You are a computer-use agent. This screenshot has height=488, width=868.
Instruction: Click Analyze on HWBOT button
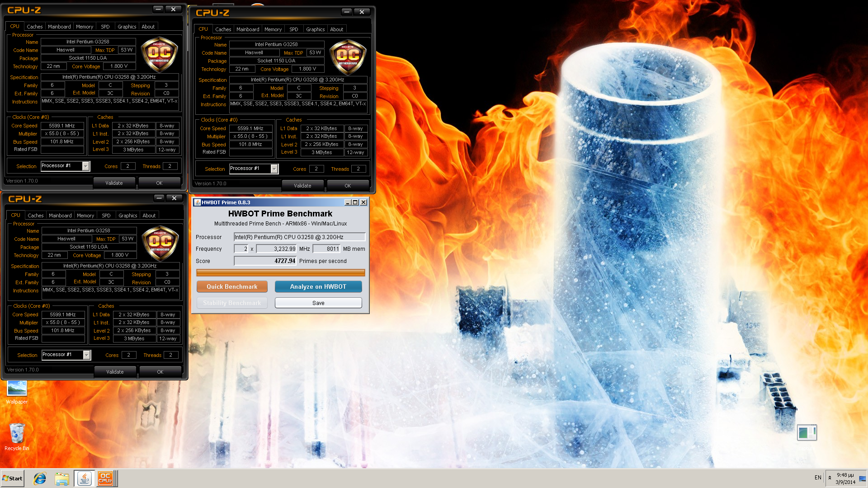coord(318,286)
